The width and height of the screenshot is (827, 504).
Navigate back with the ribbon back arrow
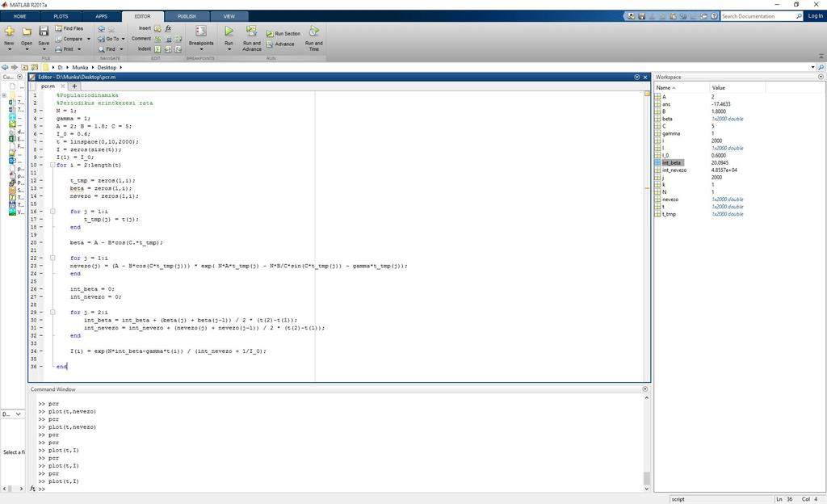coord(101,29)
